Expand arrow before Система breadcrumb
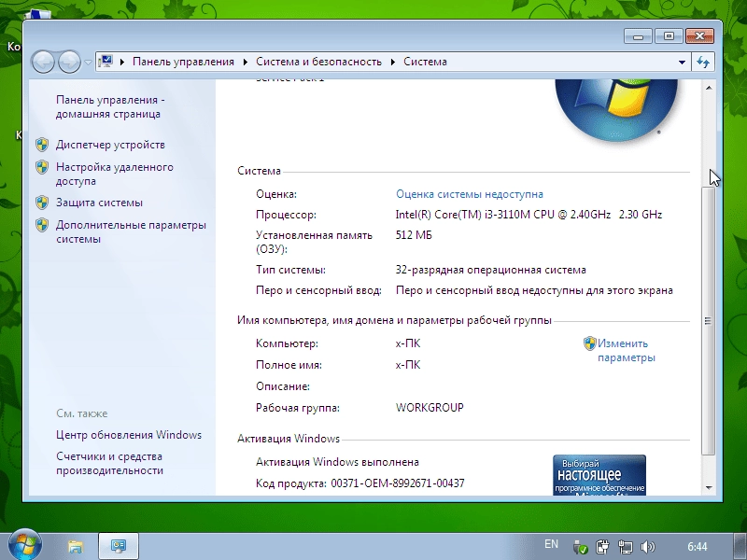The width and height of the screenshot is (747, 560). tap(393, 62)
